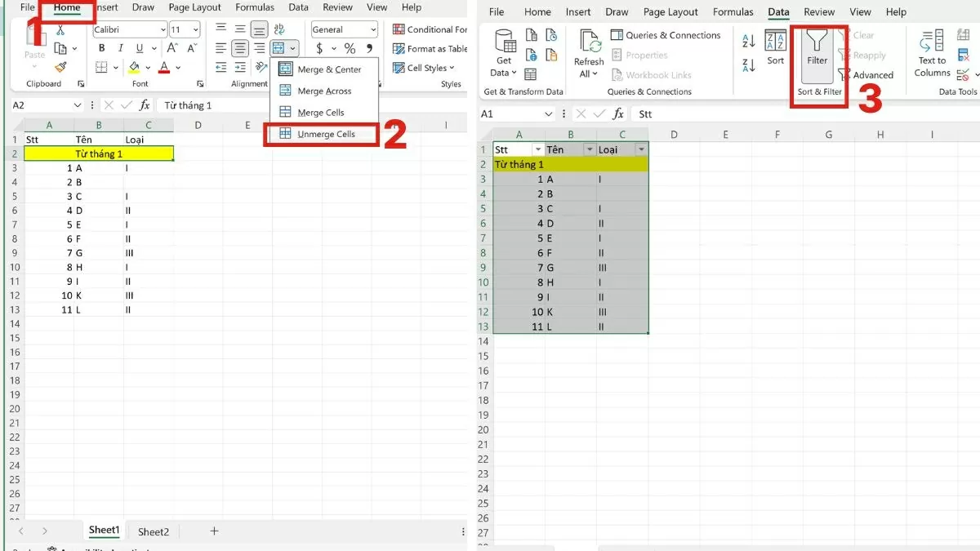Click the percent style icon
The image size is (980, 551).
(x=350, y=49)
